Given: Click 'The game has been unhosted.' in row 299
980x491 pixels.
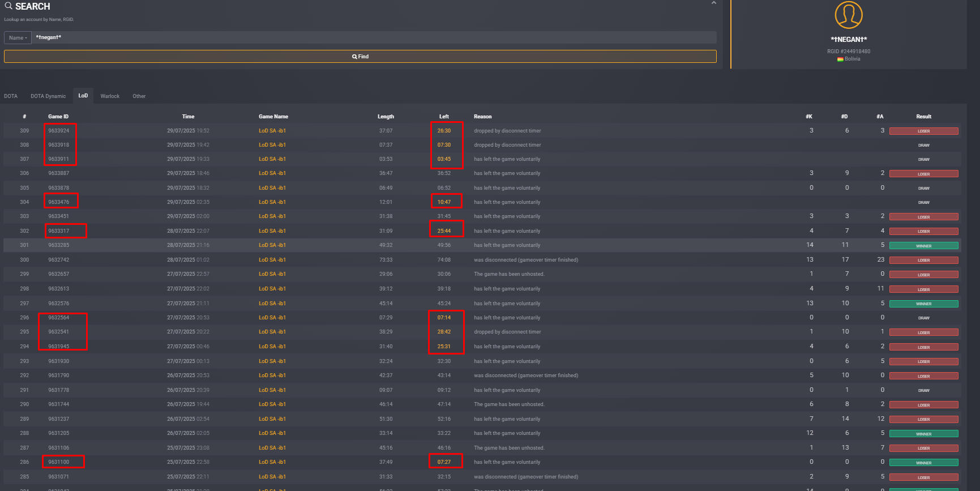Looking at the screenshot, I should [509, 274].
